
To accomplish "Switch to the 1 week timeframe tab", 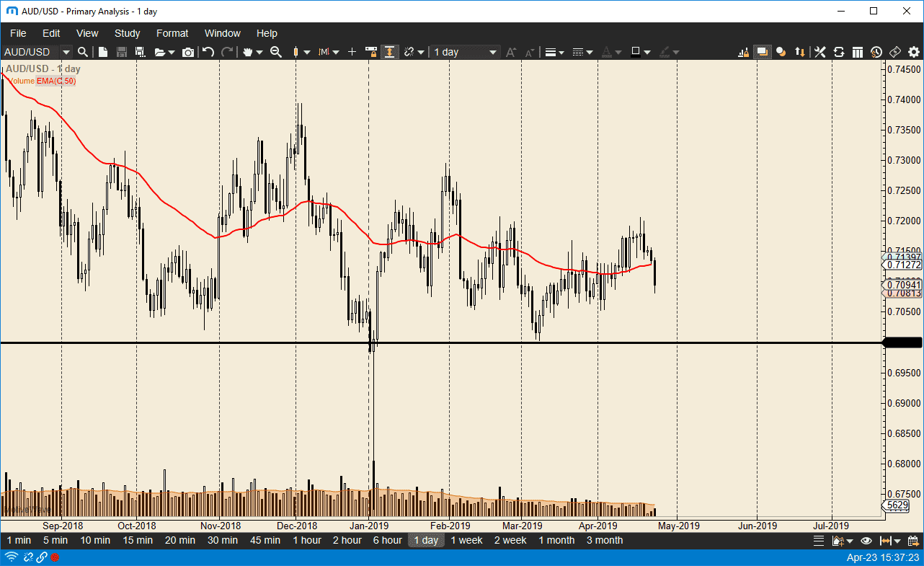I will point(466,539).
